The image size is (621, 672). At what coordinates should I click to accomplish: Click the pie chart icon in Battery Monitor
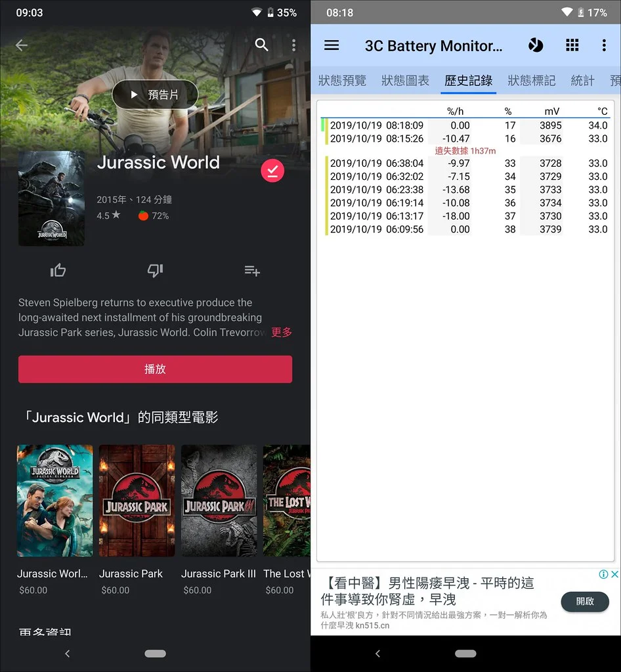point(535,45)
